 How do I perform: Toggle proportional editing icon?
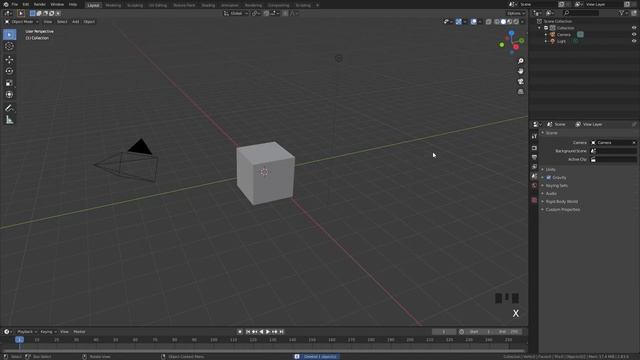click(x=285, y=13)
